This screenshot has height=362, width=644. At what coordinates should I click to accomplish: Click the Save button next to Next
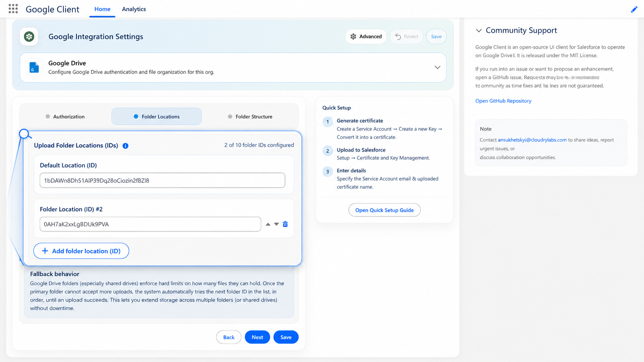click(286, 337)
